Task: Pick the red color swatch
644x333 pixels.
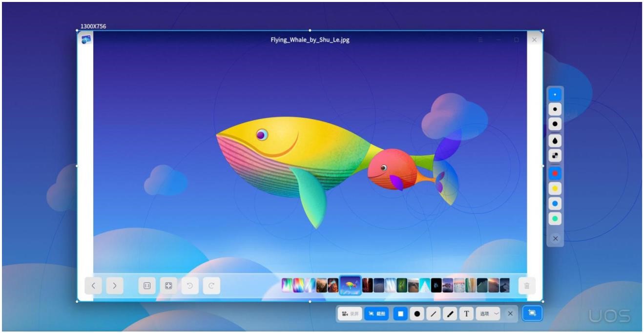Action: [555, 173]
